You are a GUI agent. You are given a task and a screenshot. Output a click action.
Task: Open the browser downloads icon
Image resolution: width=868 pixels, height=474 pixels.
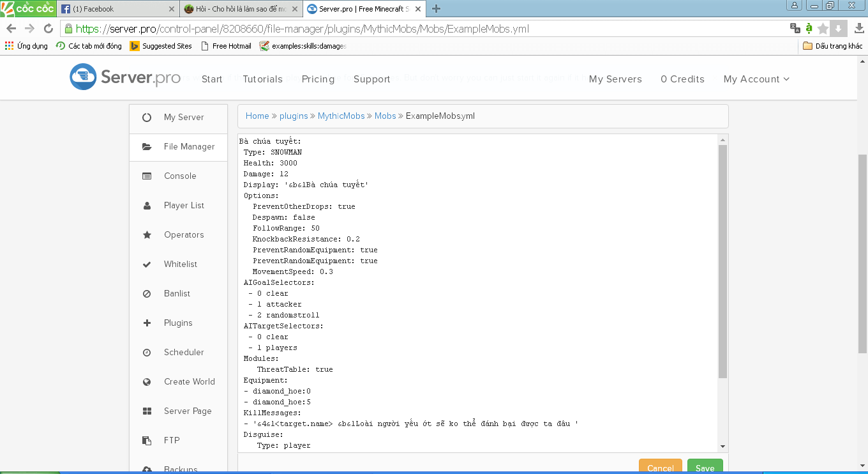click(859, 29)
